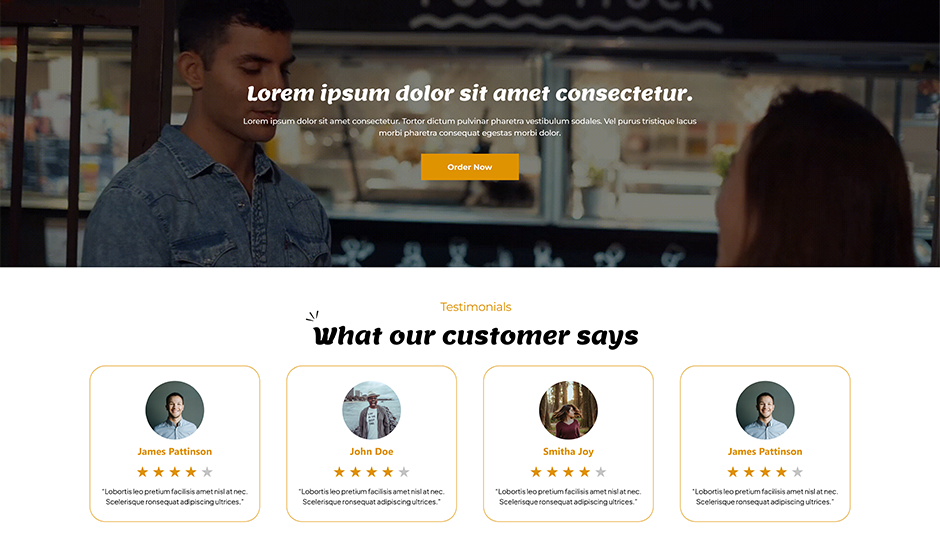Click the Order Now button
The height and width of the screenshot is (534, 940).
pos(469,167)
